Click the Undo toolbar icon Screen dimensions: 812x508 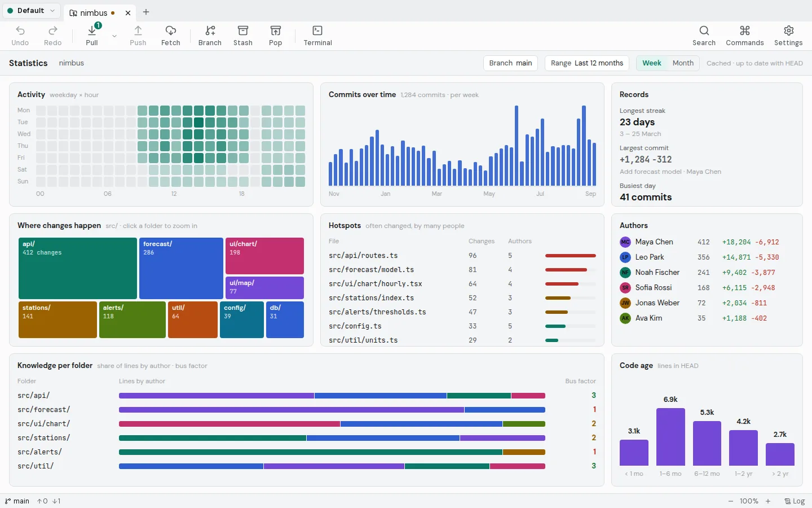click(20, 30)
